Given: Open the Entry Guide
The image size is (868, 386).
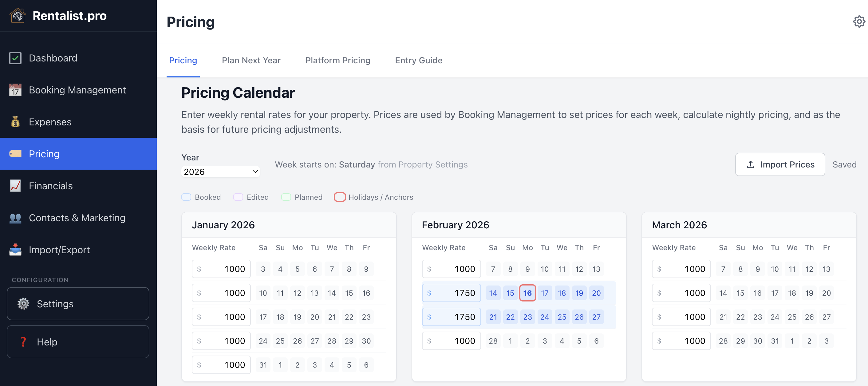Looking at the screenshot, I should coord(419,60).
